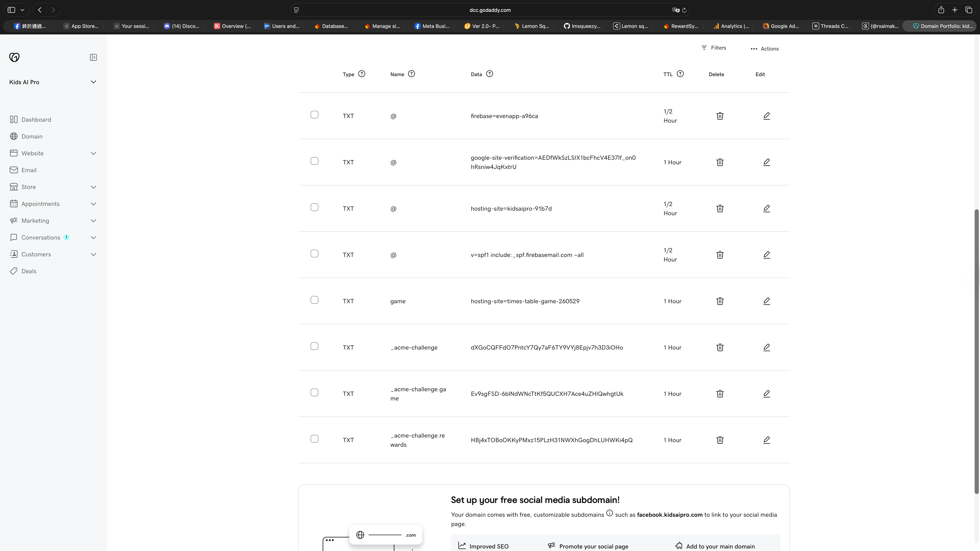Screen dimensions: 980x551
Task: Open help for the Data column
Action: [490, 74]
